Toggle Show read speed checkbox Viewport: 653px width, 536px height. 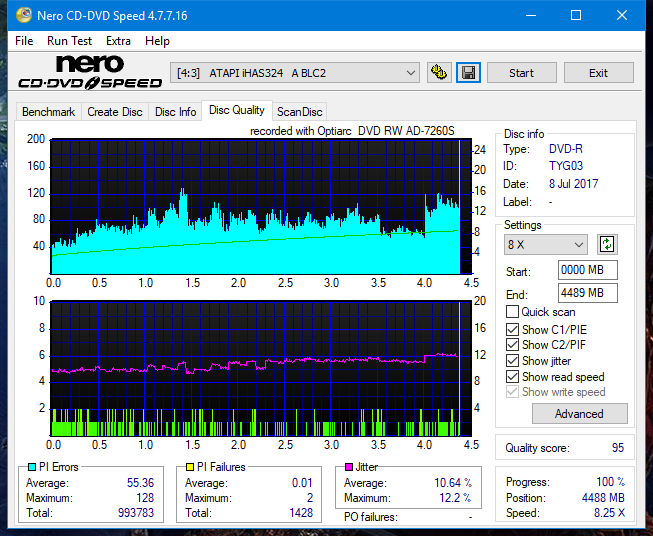point(512,376)
